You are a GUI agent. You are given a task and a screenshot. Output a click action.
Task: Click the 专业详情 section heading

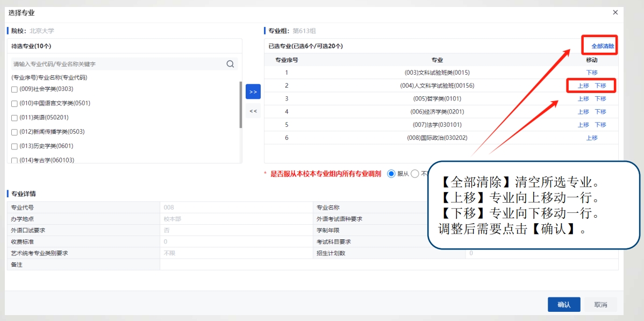point(23,194)
